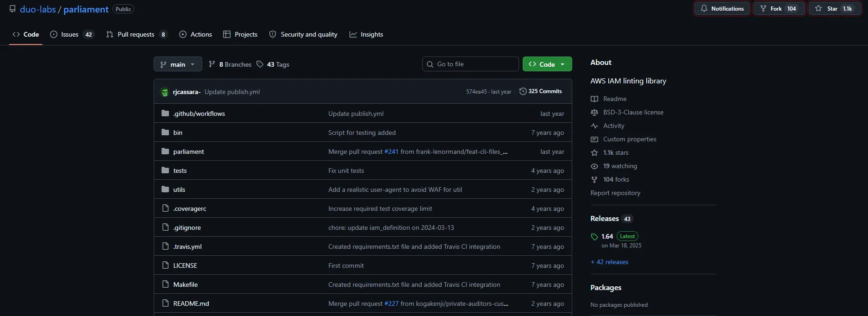
Task: View the 8 Branches list
Action: 230,64
